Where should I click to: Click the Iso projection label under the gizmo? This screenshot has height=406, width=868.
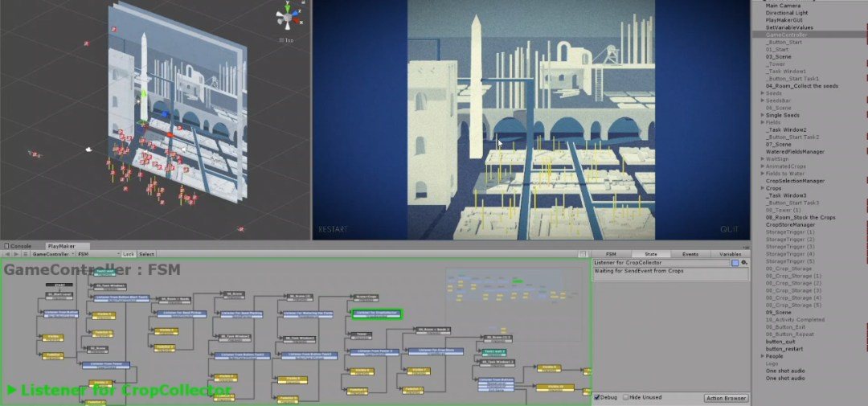pos(287,40)
